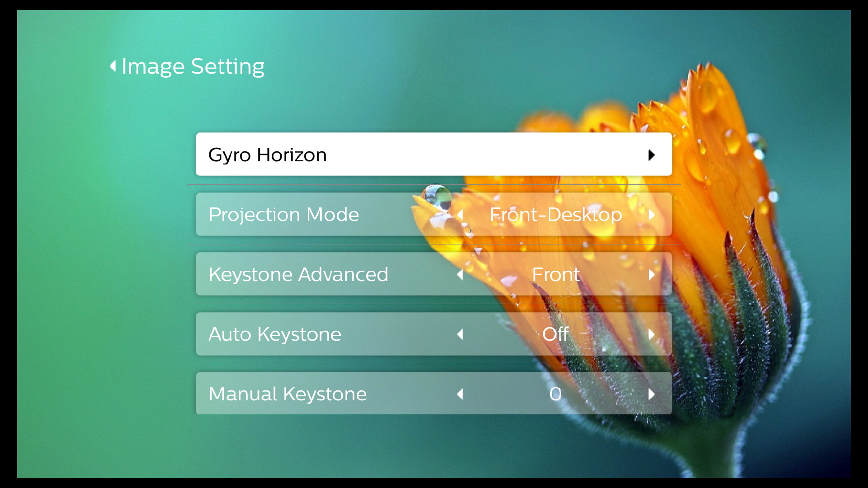The image size is (868, 488).
Task: Toggle Auto Keystone using the right arrow
Action: (651, 334)
